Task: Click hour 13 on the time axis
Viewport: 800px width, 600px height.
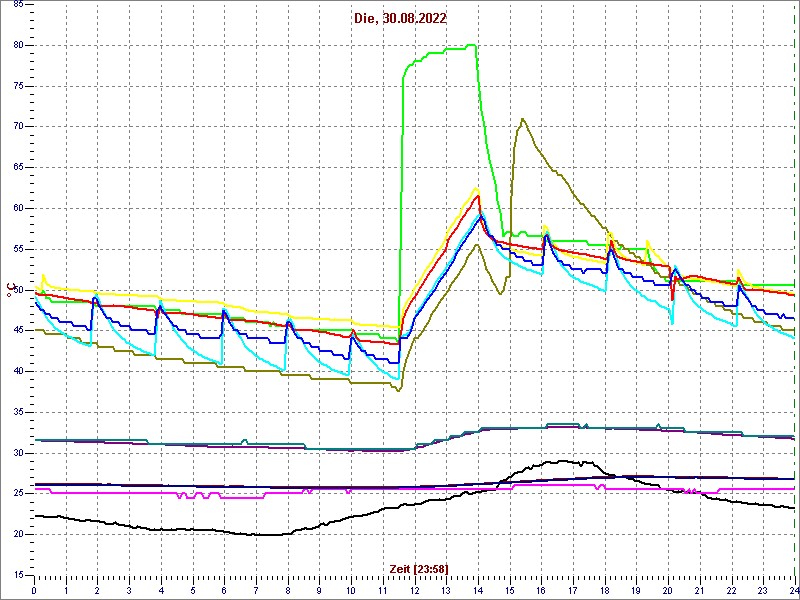Action: (446, 591)
